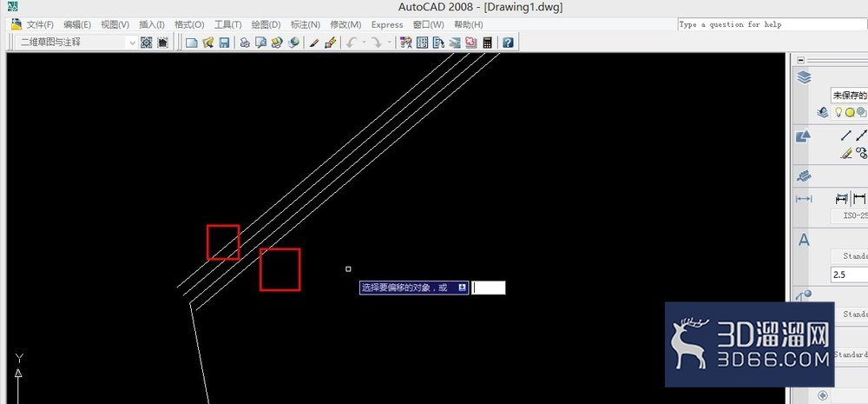Click the 3D DWF globe icon
Viewport: 868px width, 404px height.
point(294,43)
